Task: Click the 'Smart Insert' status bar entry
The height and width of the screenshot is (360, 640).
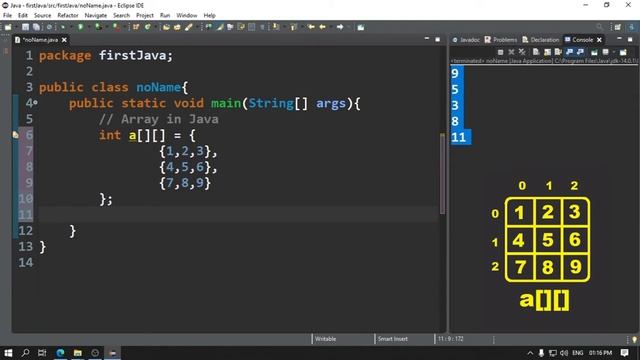Action: [x=392, y=339]
